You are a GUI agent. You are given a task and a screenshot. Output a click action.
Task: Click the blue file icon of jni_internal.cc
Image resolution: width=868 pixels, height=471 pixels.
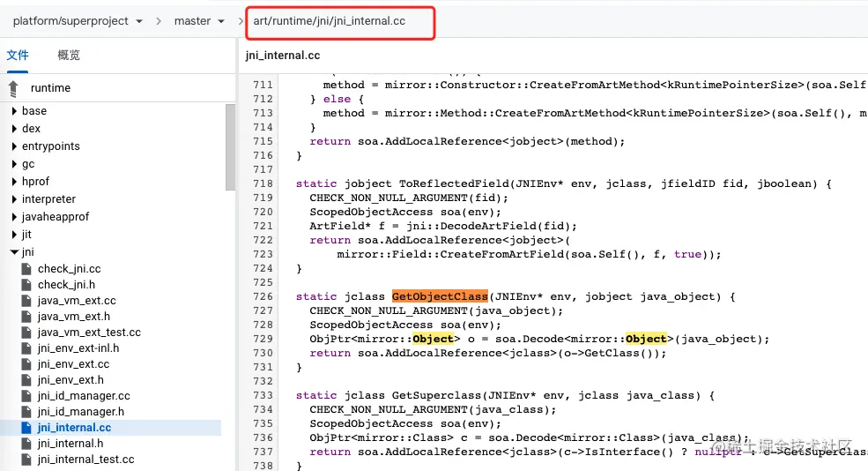coord(26,428)
